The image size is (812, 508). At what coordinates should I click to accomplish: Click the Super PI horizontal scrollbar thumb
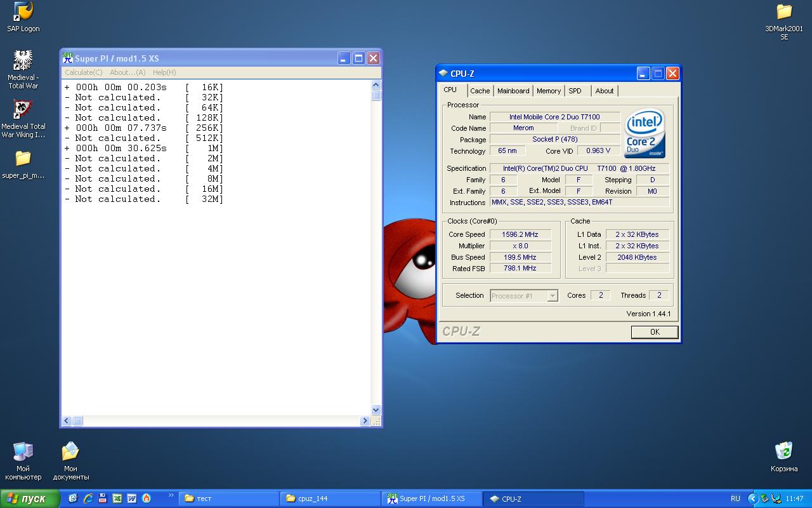pyautogui.click(x=77, y=421)
